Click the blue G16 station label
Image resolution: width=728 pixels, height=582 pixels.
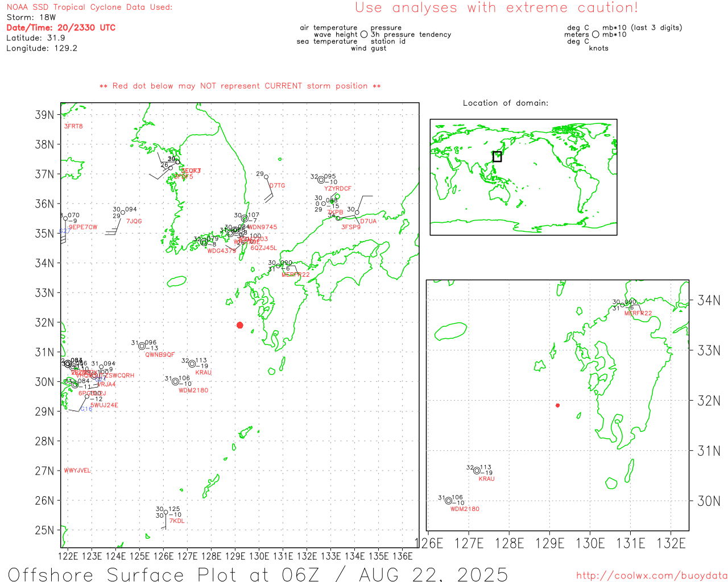86,409
